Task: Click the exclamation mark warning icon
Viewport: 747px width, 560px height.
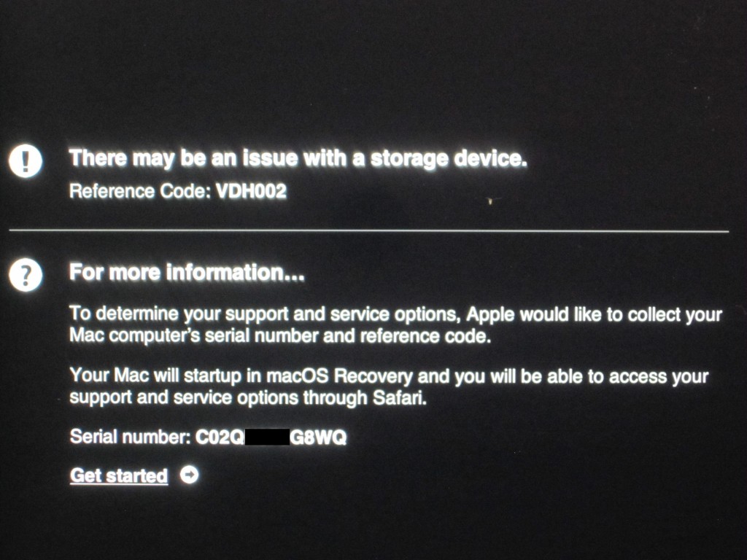Action: [26, 161]
